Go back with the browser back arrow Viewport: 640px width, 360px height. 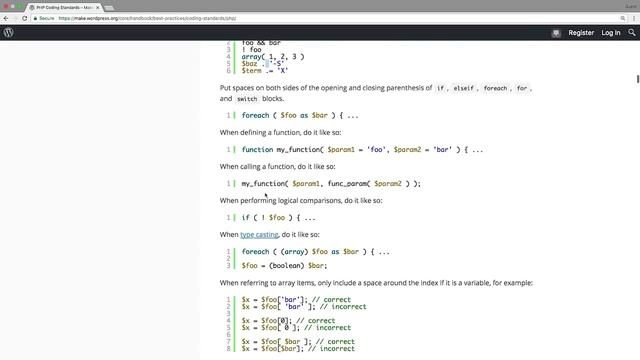point(6,18)
